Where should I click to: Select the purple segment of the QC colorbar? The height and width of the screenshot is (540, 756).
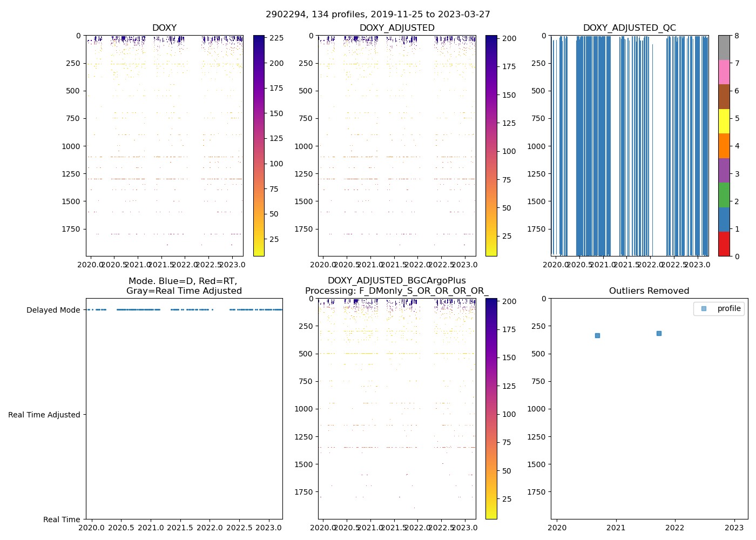724,171
